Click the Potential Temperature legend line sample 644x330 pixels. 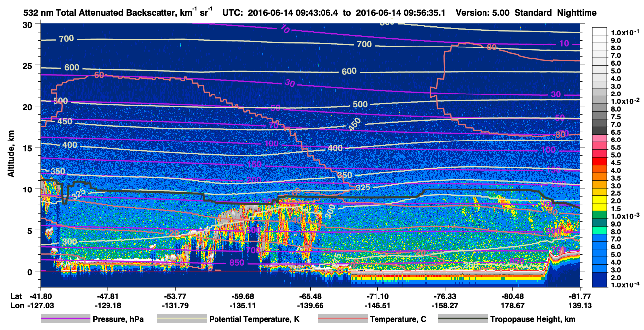click(181, 319)
